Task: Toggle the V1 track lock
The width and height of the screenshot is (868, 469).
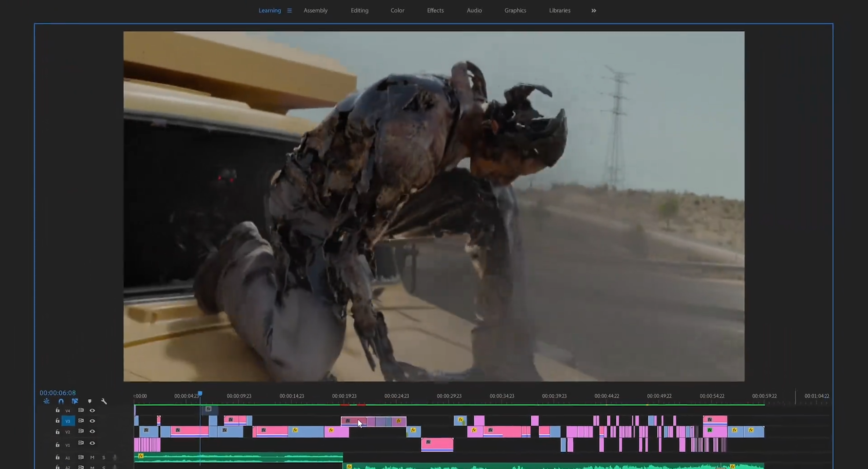Action: coord(57,445)
